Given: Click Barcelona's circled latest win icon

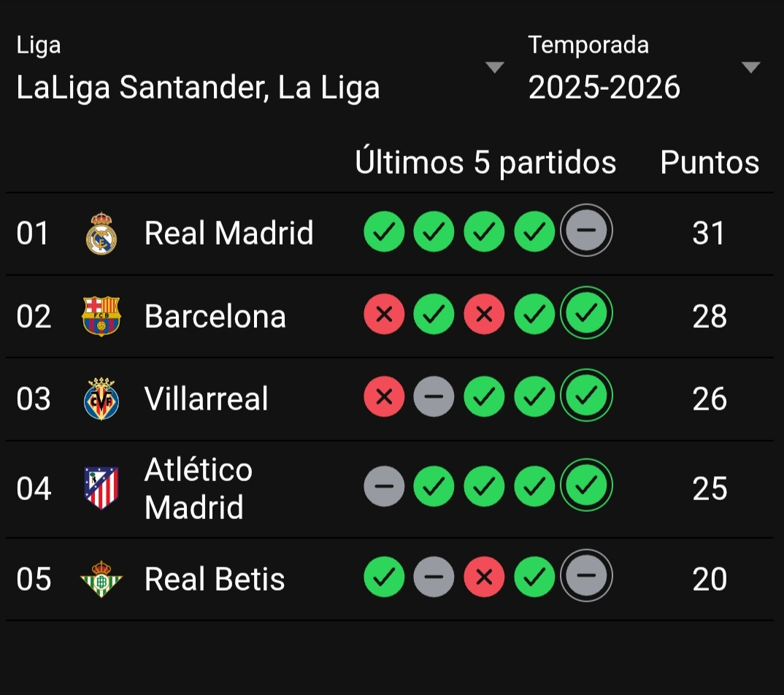Looking at the screenshot, I should (x=586, y=314).
